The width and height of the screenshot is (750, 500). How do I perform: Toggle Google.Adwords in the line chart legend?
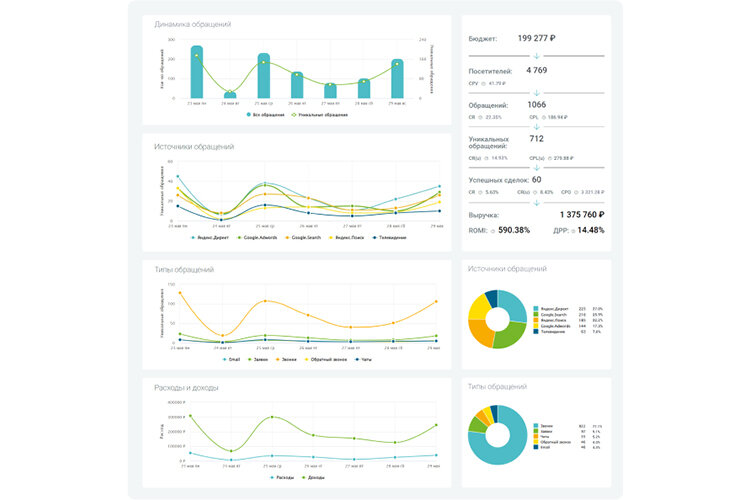(257, 238)
